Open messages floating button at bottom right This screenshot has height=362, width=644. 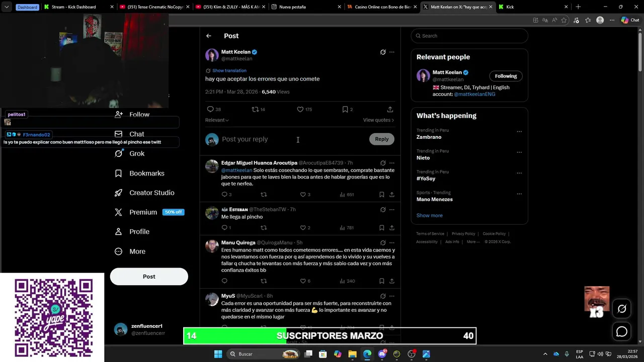click(622, 331)
